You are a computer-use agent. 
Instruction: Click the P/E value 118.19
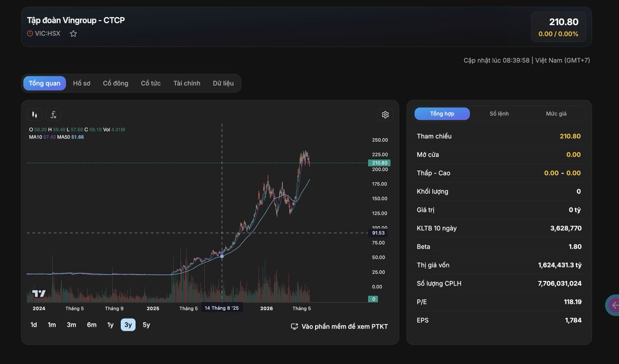[573, 302]
